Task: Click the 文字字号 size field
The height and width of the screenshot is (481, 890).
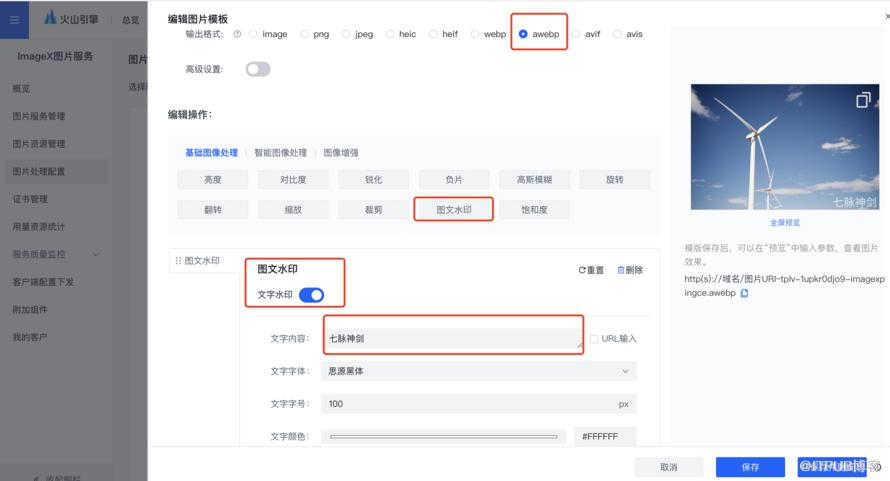Action: tap(478, 404)
